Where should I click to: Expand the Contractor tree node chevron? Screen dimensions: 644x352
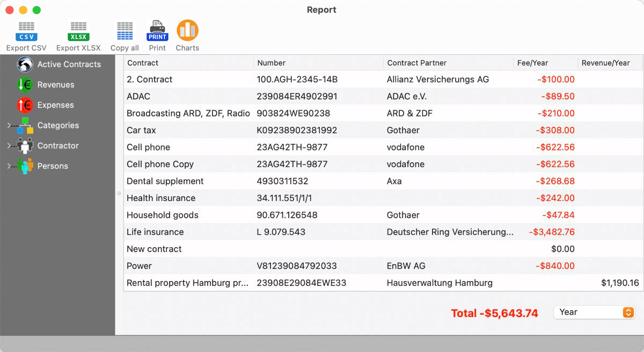[x=9, y=146]
